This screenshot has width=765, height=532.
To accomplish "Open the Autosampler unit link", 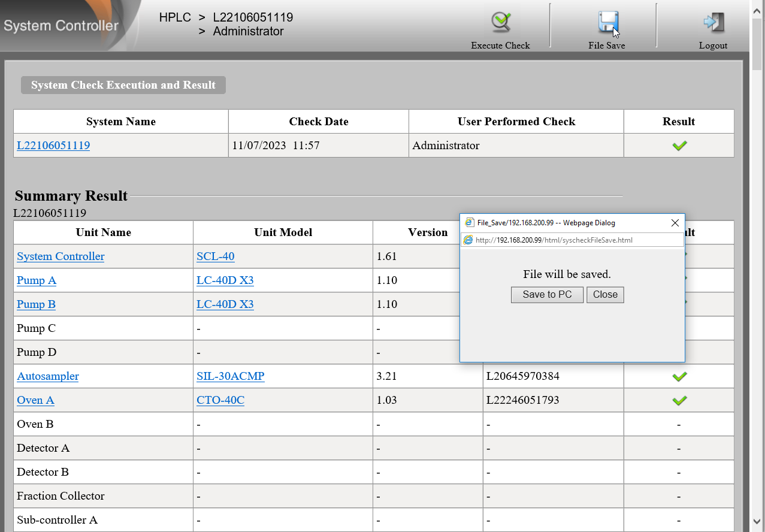I will click(48, 376).
